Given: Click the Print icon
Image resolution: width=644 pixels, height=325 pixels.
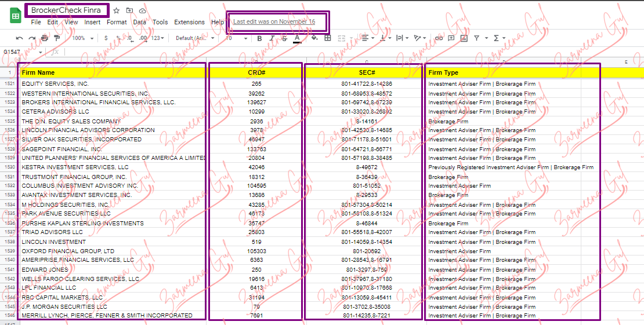Looking at the screenshot, I should [44, 38].
